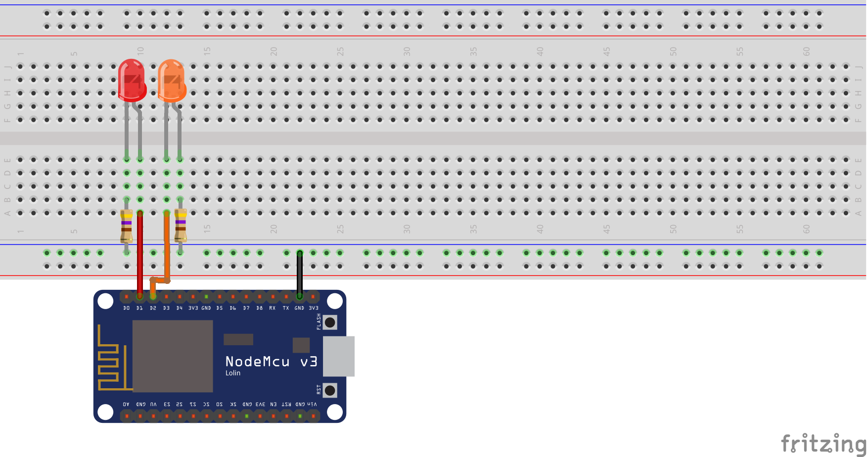The width and height of the screenshot is (868, 457).
Task: Click the Lolin text on the board
Action: [233, 373]
